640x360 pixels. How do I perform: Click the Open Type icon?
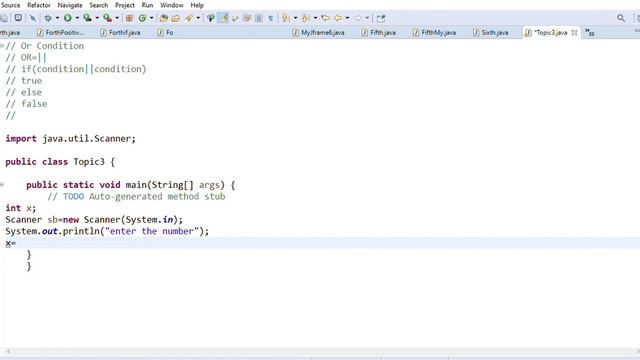tap(164, 18)
